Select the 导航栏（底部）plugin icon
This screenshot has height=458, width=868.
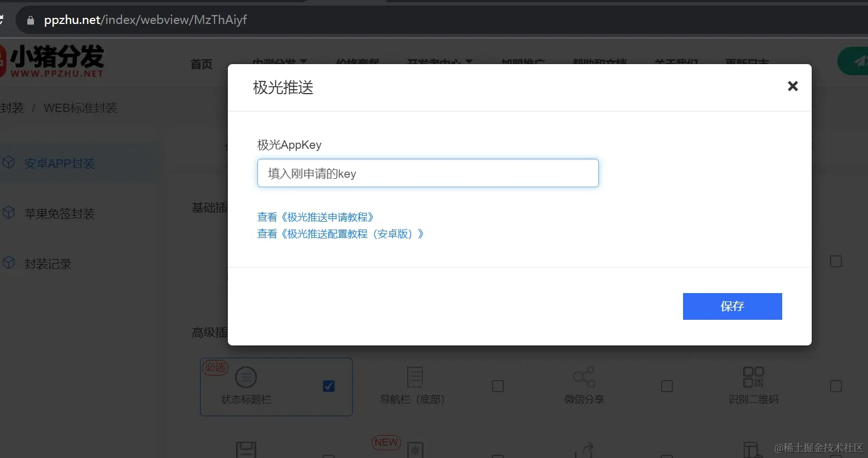(x=415, y=376)
